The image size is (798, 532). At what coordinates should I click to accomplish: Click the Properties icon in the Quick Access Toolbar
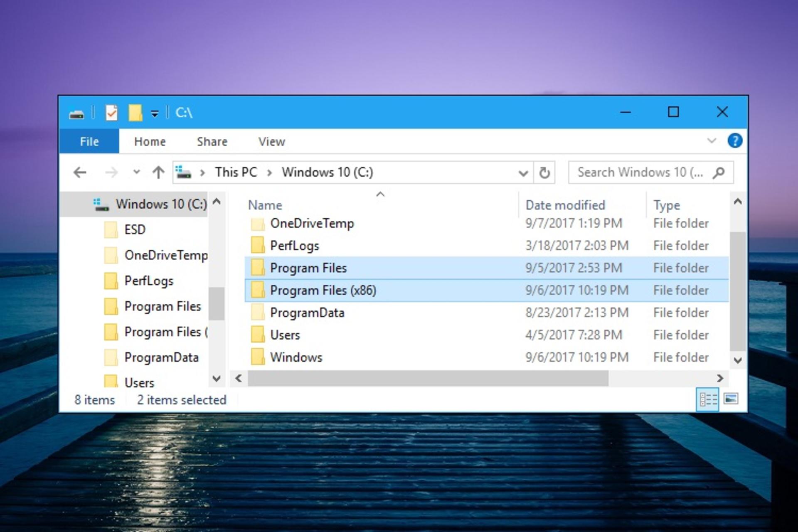coord(111,112)
